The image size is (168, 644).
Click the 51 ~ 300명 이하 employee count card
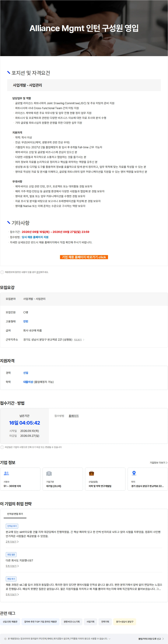20,479
